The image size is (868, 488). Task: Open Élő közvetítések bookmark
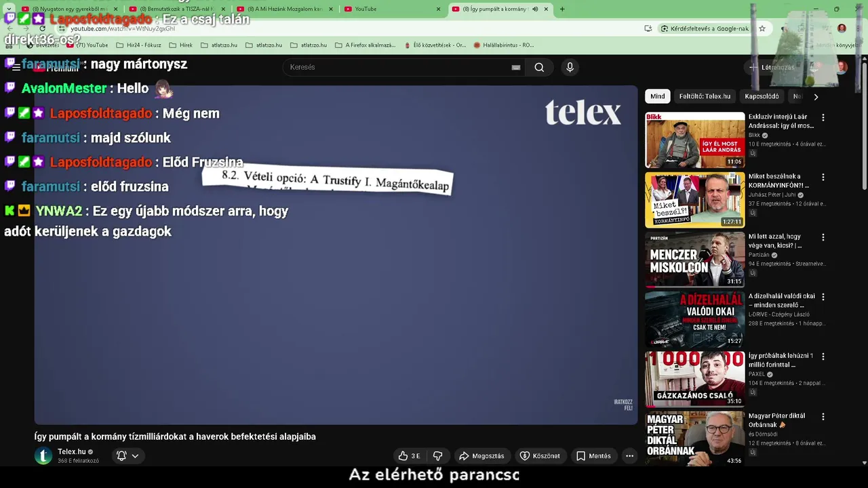(434, 45)
